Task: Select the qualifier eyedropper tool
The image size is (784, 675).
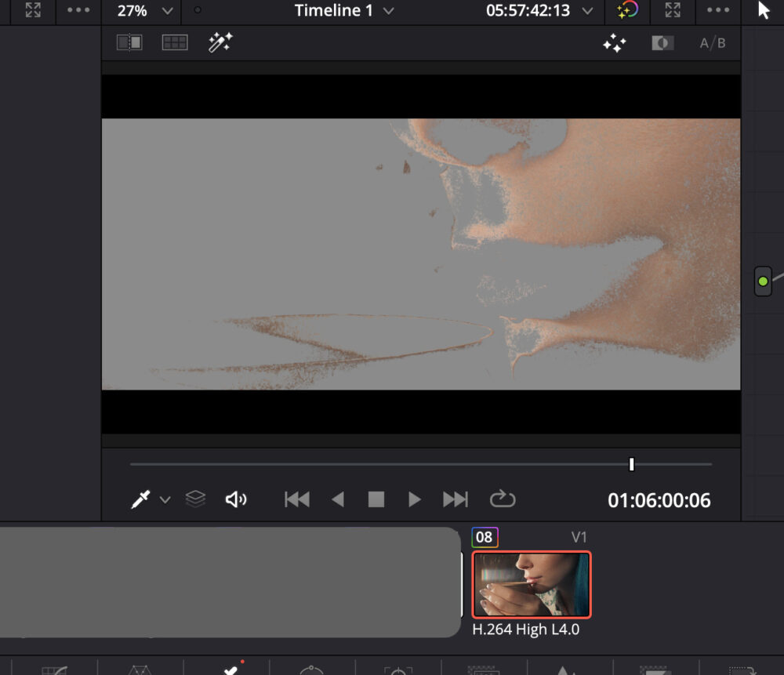Action: (x=140, y=499)
